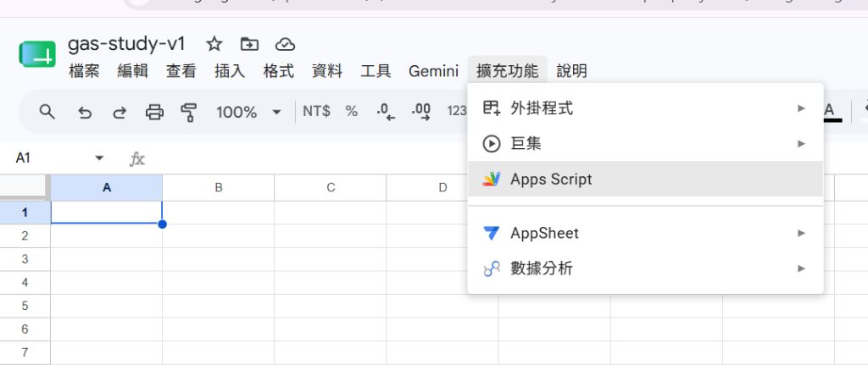Open the Name box dropdown arrow
868x365 pixels.
tap(100, 158)
